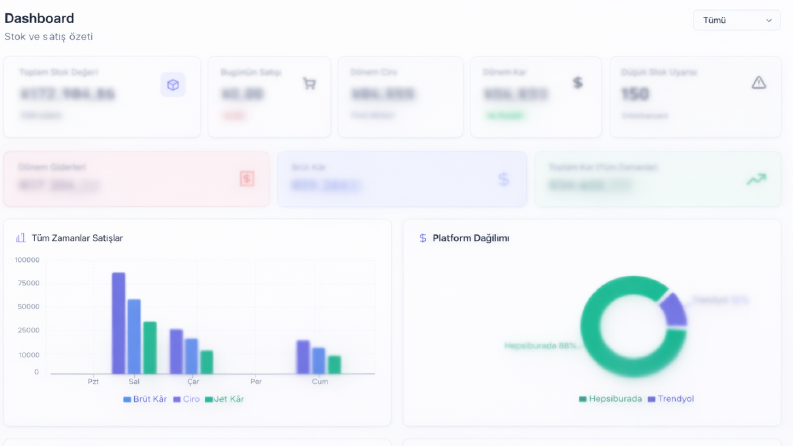
Task: Click the box icon in Toplam Stok Değeri card
Action: [x=173, y=84]
